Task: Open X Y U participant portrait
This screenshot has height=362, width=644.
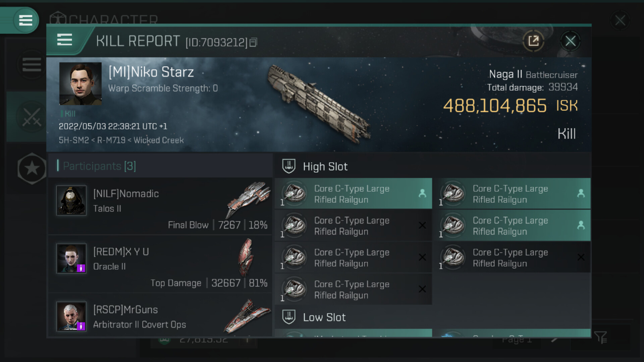Action: [x=71, y=258]
